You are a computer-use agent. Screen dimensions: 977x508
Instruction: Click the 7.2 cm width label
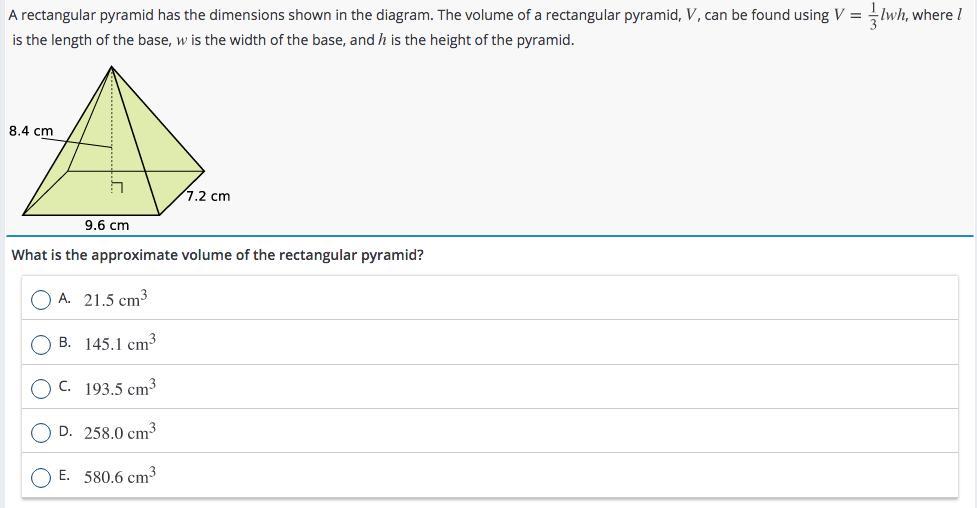click(208, 196)
